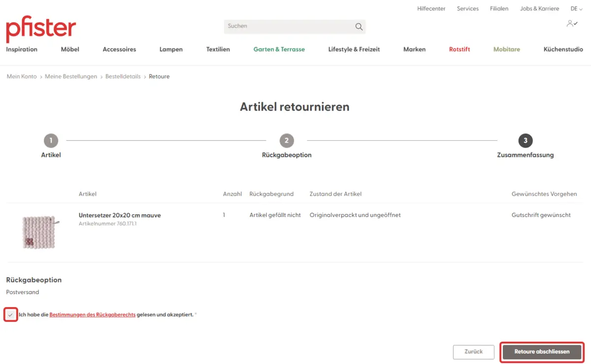Screen dimensions: 591x364
Task: Click the Zurück button
Action: [x=473, y=352]
